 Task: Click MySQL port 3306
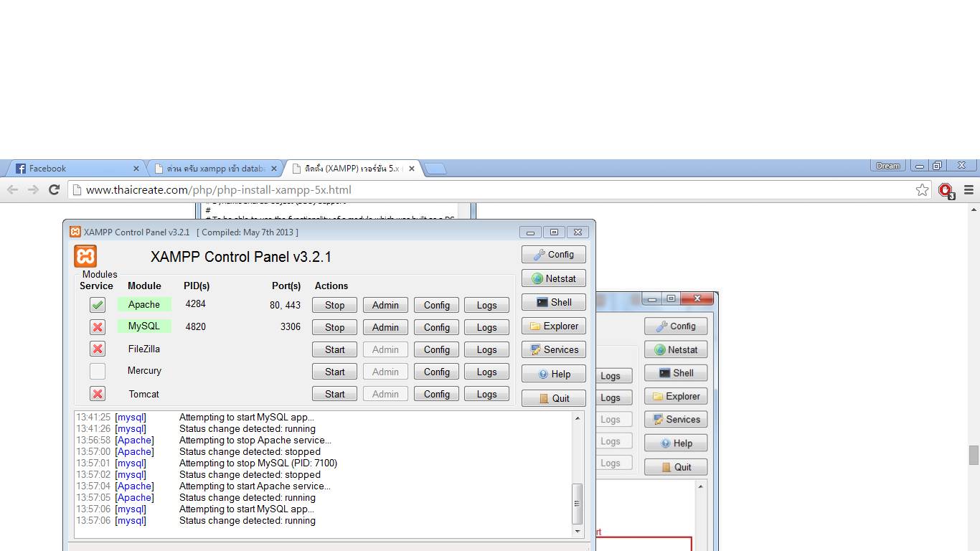click(x=291, y=326)
